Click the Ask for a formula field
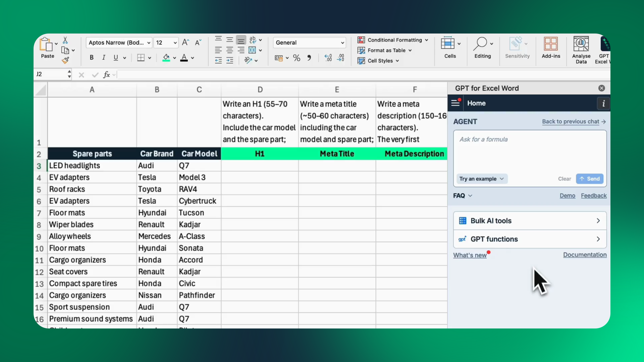 click(x=530, y=151)
